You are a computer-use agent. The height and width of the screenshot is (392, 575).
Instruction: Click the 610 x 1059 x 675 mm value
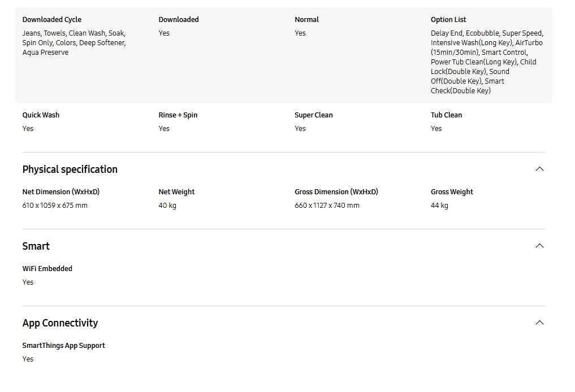[x=55, y=206]
